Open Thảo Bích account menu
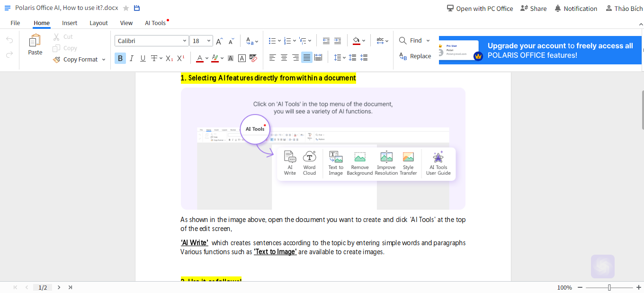This screenshot has height=293, width=644. tap(624, 9)
